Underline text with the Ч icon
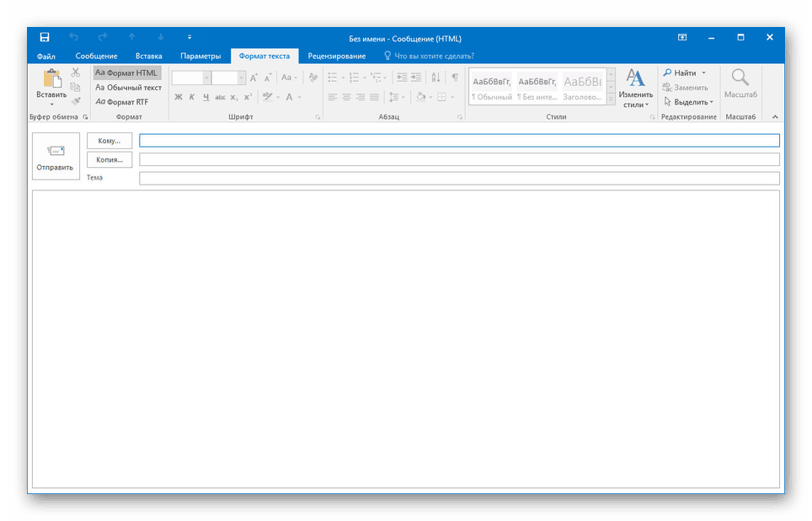The height and width of the screenshot is (521, 812). click(x=205, y=97)
